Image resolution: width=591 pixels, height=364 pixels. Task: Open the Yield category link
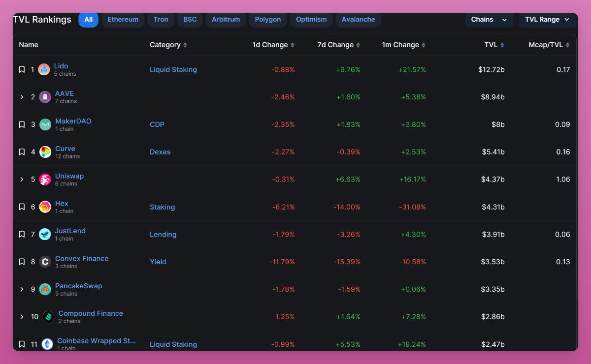point(158,262)
